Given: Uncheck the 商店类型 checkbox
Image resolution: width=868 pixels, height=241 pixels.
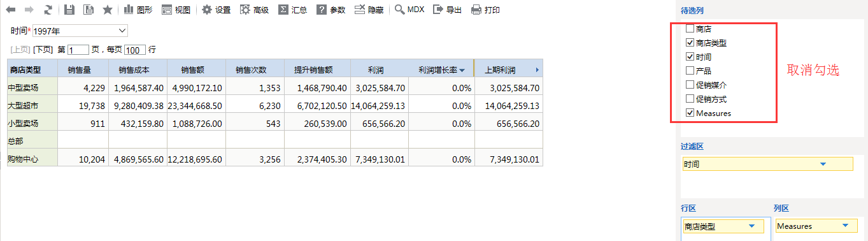Looking at the screenshot, I should pyautogui.click(x=690, y=43).
